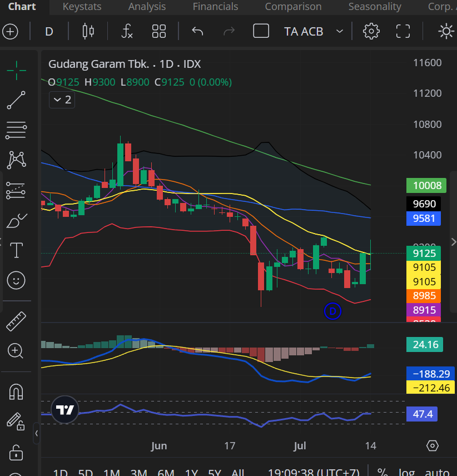This screenshot has height=476, width=457.
Task: Toggle percent scale on price axis
Action: click(383, 472)
